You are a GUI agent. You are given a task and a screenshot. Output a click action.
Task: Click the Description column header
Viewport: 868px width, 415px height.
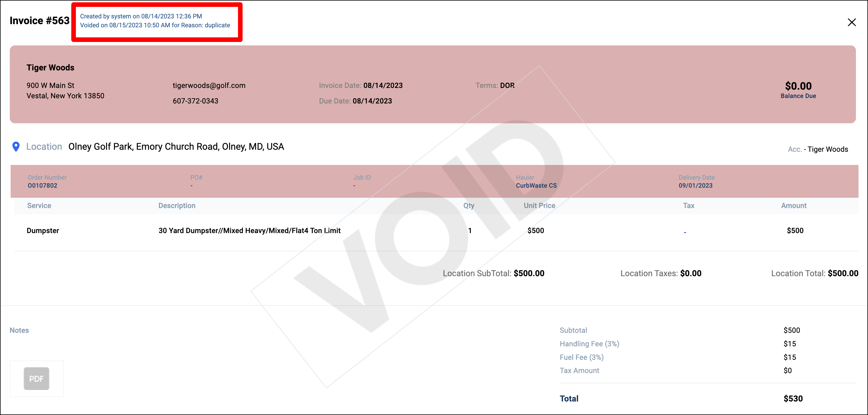[x=177, y=205]
